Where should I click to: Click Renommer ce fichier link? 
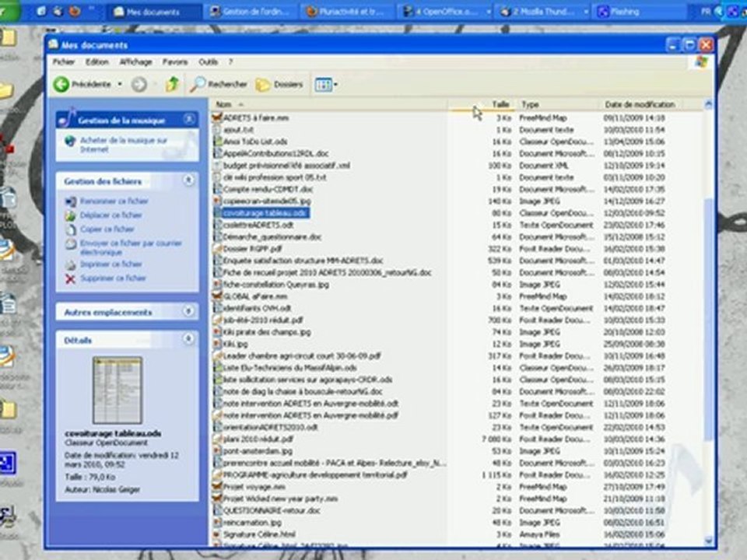tap(114, 201)
